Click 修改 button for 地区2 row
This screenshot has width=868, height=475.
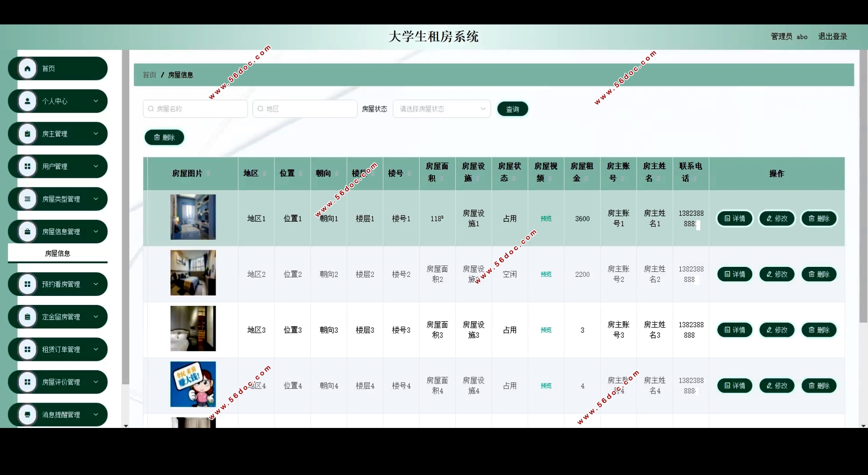[x=777, y=275]
